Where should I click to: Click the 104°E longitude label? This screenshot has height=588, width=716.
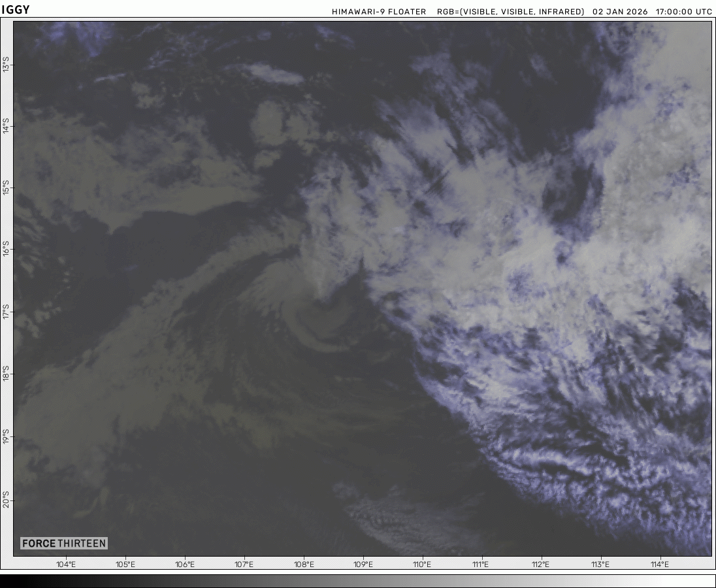click(x=65, y=564)
